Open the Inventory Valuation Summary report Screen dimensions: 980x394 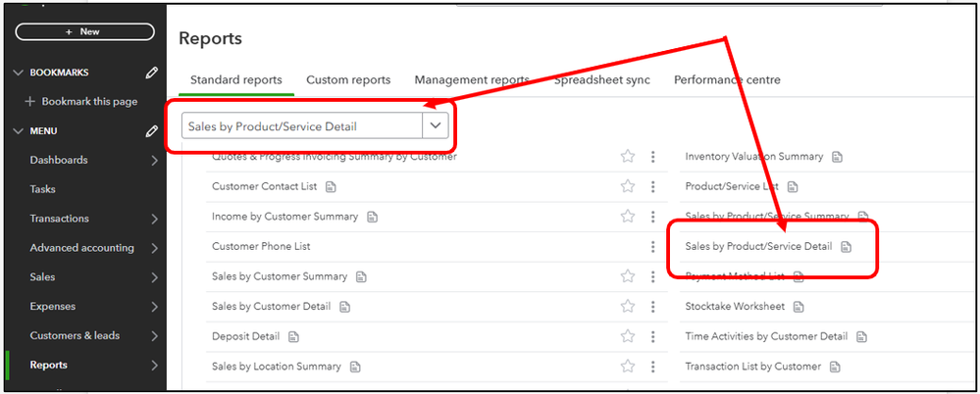click(x=753, y=157)
